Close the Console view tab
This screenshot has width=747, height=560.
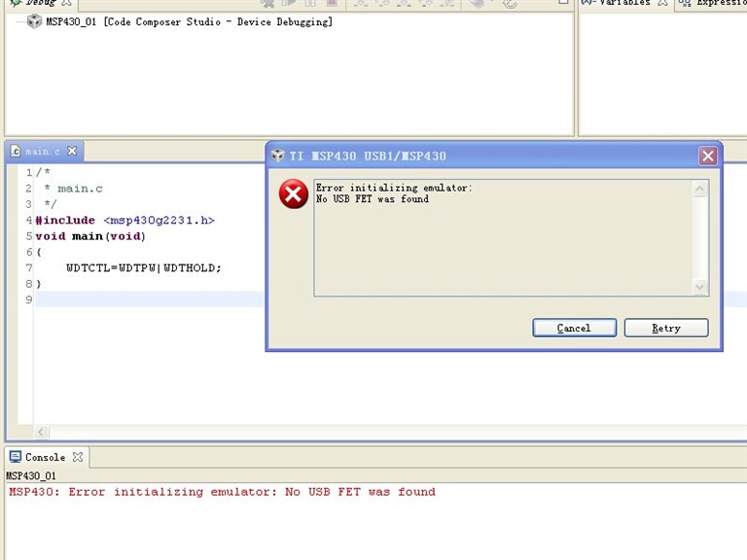[78, 457]
